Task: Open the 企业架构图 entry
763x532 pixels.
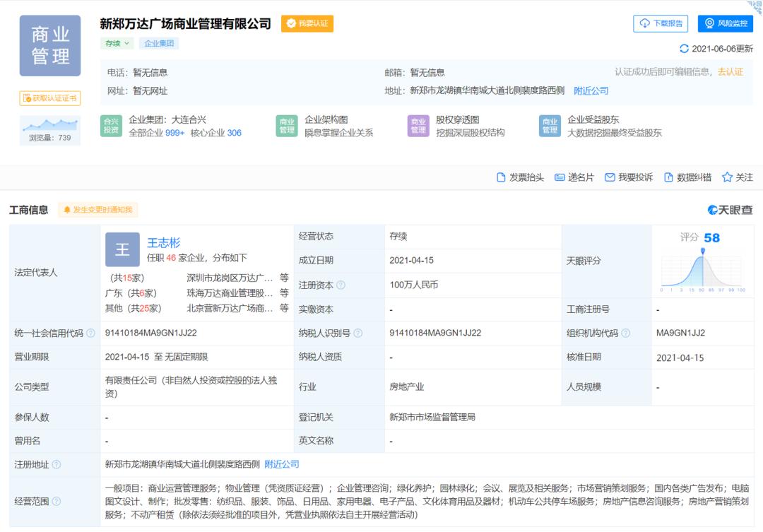Action: (326, 119)
